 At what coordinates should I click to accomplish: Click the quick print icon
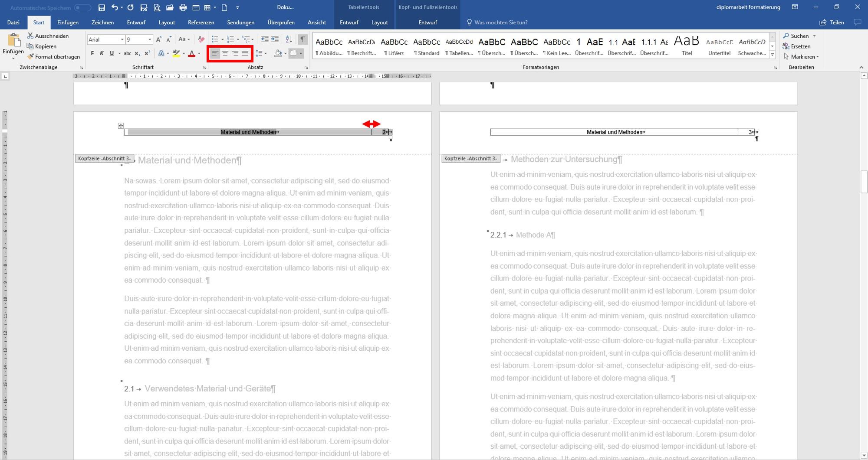(183, 7)
